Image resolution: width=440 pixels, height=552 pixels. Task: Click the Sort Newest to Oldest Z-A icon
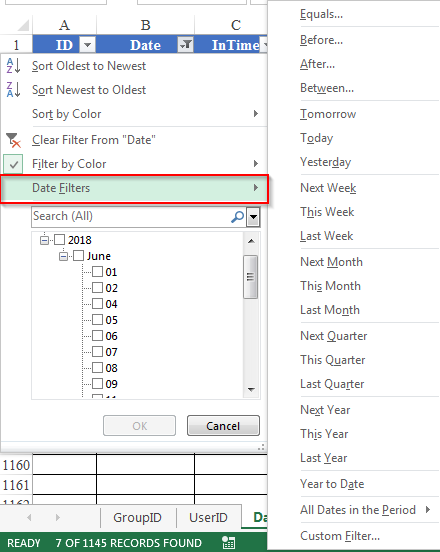pos(13,89)
